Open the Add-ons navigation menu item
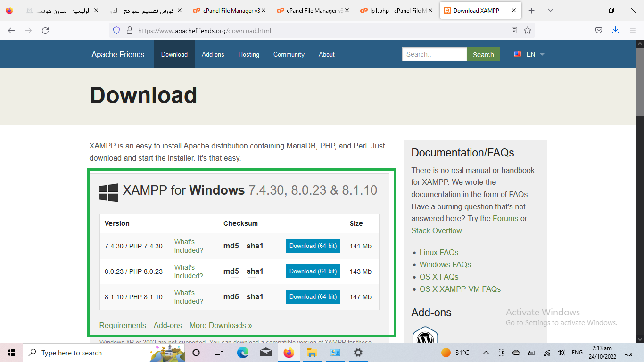 [x=213, y=54]
